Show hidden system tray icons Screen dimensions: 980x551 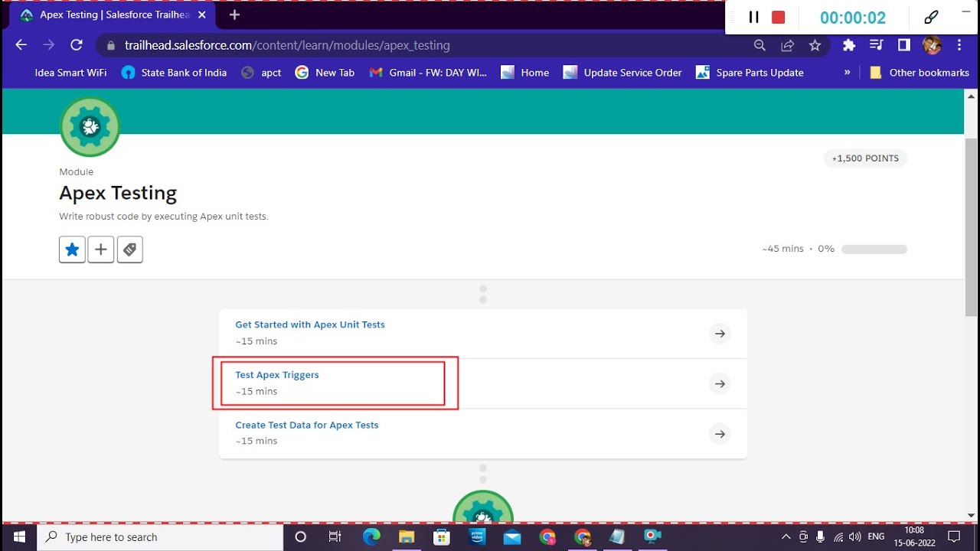click(786, 537)
